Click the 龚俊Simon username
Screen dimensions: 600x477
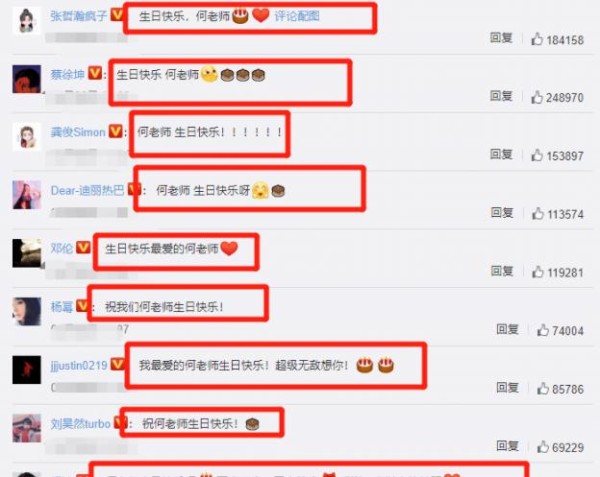click(78, 132)
